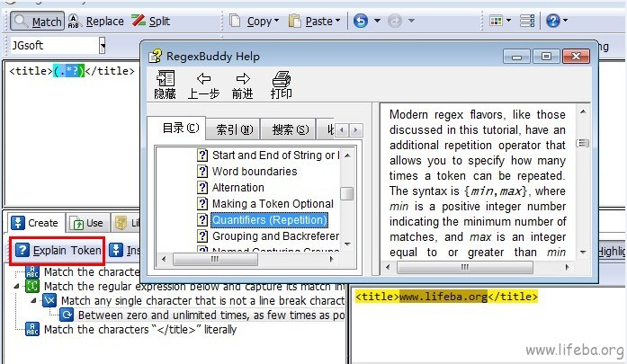Click the Forward (前进) arrow in Help
This screenshot has height=364, width=627.
click(x=243, y=84)
